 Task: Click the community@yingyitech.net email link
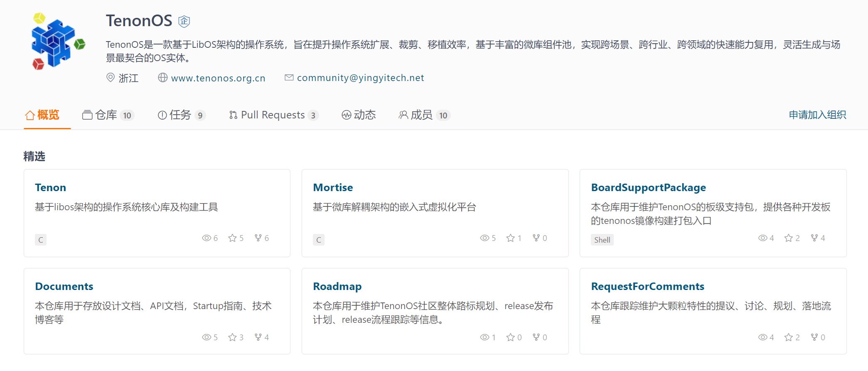click(360, 78)
